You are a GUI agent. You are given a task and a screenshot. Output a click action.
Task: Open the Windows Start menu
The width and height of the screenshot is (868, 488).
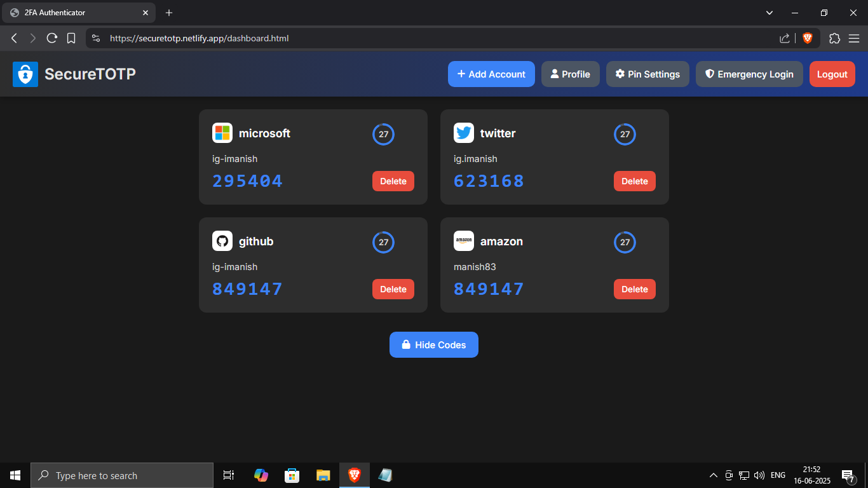tap(15, 475)
